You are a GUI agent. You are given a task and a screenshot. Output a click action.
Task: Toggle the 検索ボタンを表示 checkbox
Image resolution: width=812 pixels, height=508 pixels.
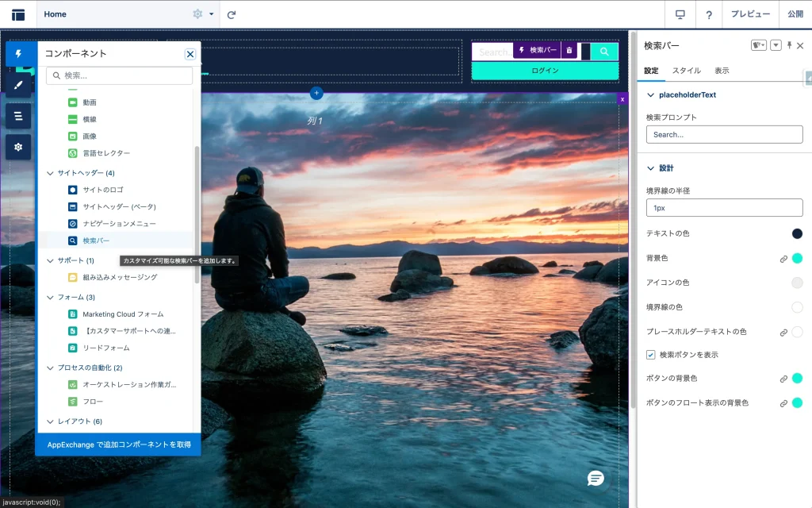pyautogui.click(x=651, y=355)
